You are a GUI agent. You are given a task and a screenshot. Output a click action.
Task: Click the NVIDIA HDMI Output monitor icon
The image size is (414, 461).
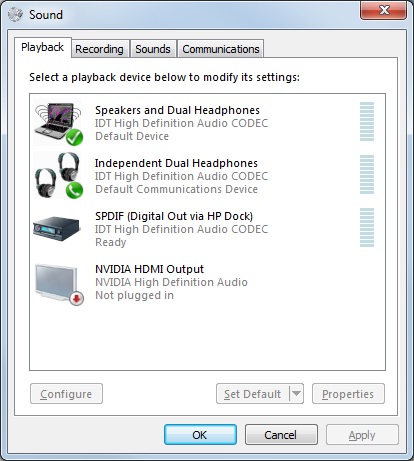click(57, 282)
